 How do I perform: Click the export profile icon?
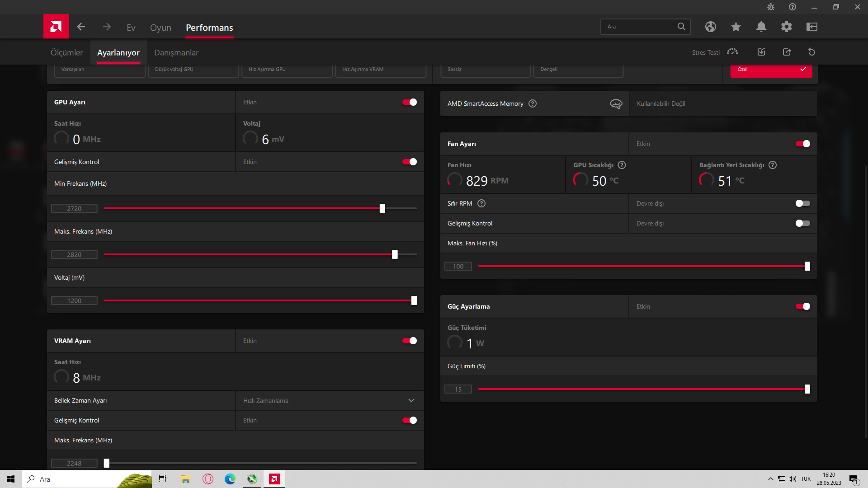pos(787,52)
